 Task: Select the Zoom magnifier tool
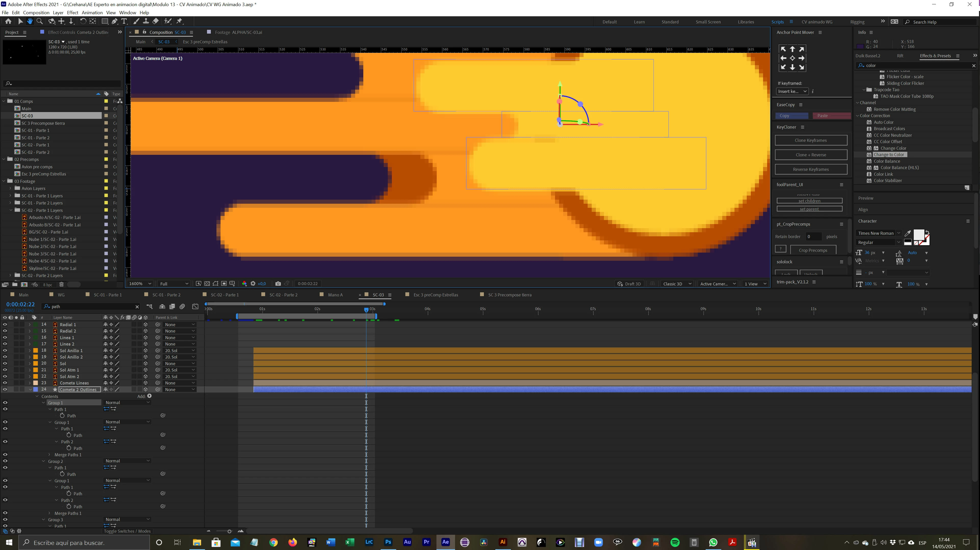click(x=40, y=21)
